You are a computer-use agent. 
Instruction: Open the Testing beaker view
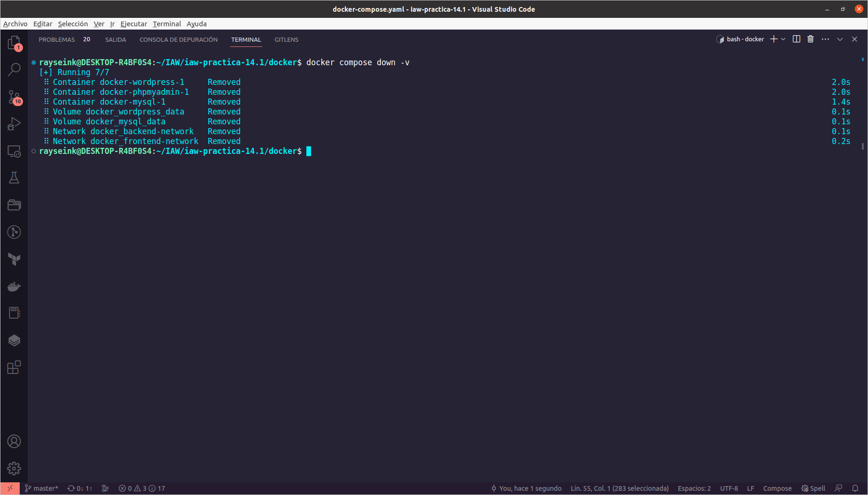[14, 177]
